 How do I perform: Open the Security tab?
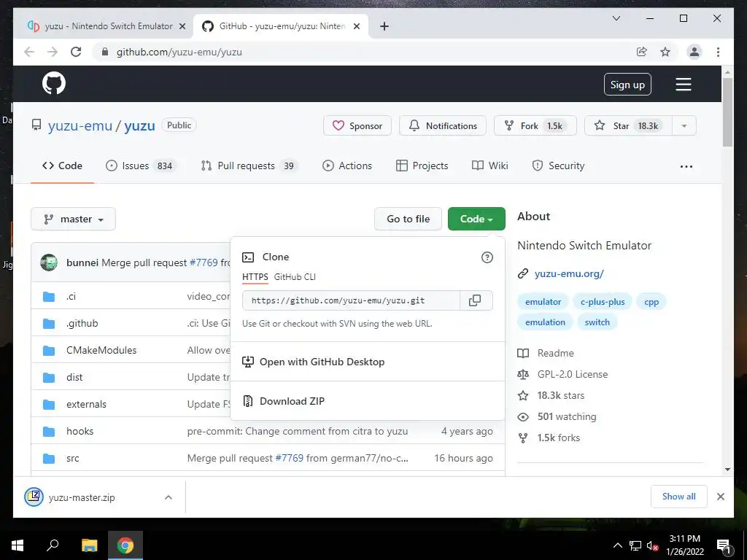[558, 166]
